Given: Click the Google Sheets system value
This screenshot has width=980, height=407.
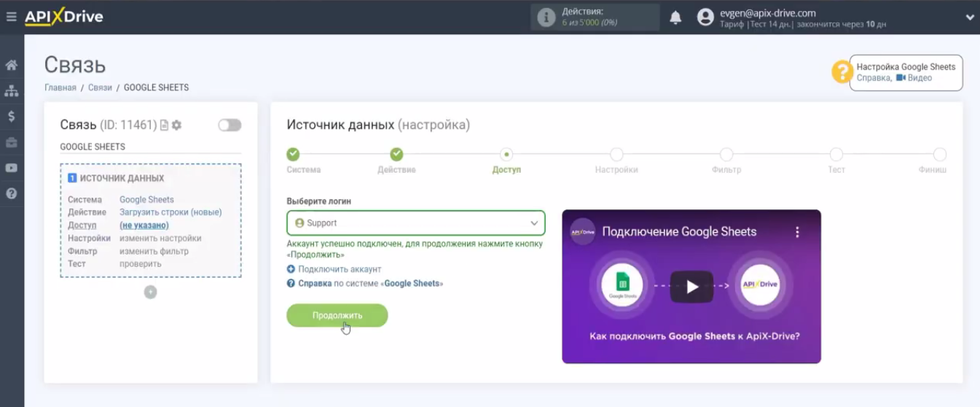Looking at the screenshot, I should (x=146, y=199).
